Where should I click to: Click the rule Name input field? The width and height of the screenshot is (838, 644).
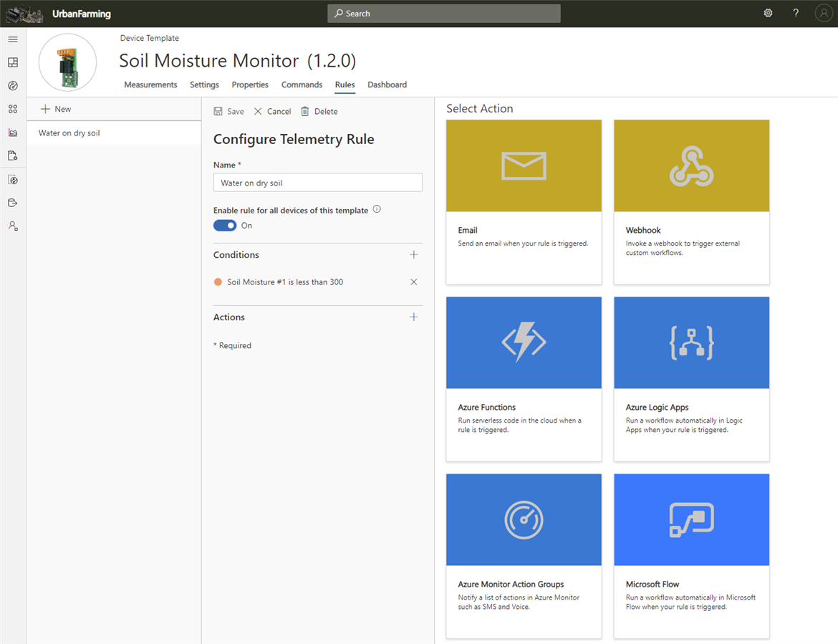317,183
